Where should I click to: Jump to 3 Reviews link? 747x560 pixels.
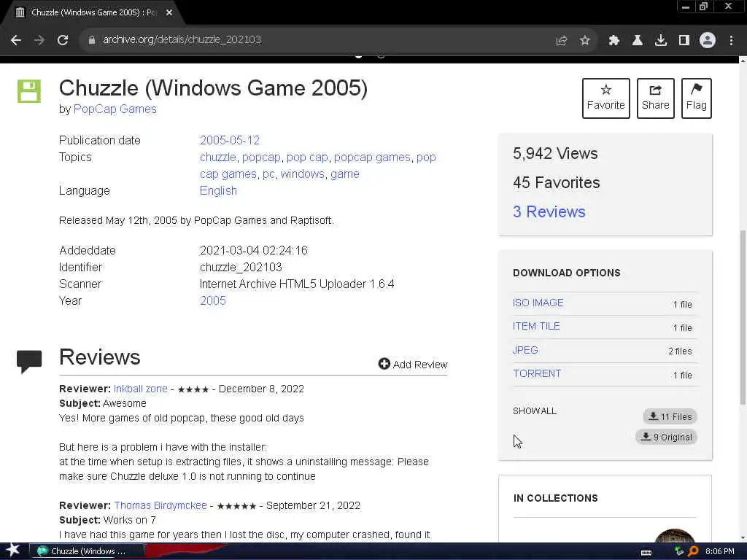(549, 211)
